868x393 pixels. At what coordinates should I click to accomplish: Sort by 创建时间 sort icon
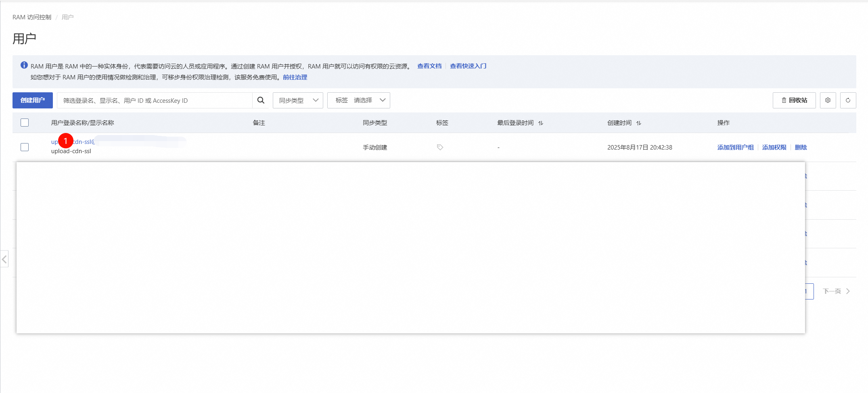tap(638, 123)
